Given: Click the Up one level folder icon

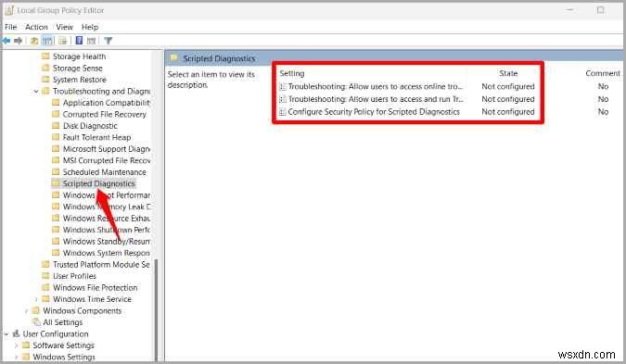Looking at the screenshot, I should [x=34, y=40].
